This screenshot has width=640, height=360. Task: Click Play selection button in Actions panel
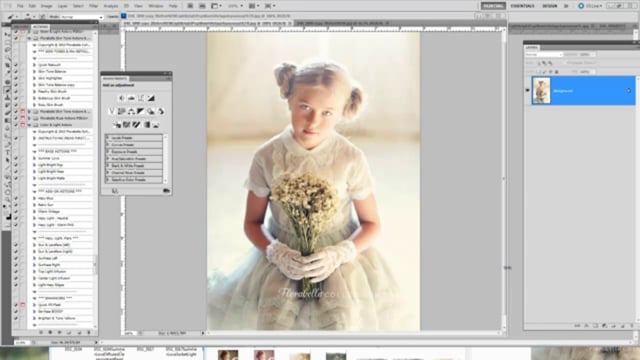pos(60,333)
